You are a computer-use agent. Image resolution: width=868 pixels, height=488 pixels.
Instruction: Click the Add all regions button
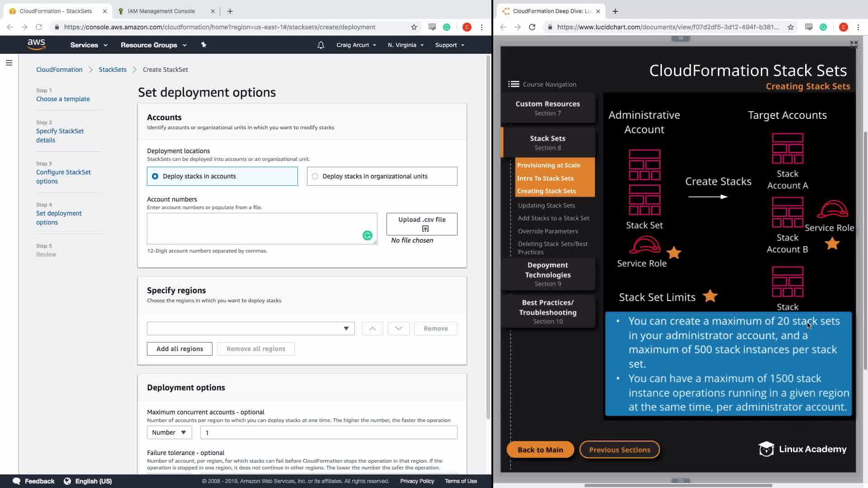179,349
